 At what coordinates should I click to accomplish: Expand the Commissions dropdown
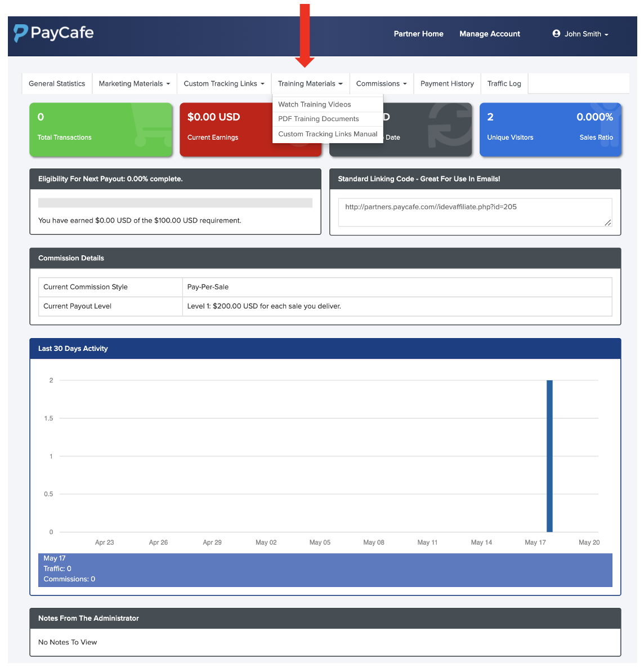coord(381,84)
